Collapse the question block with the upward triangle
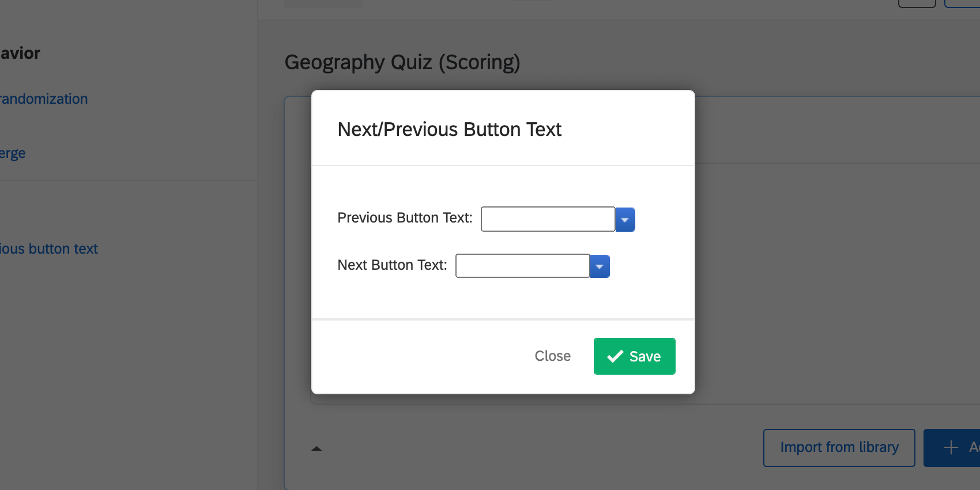This screenshot has height=490, width=980. pos(317,448)
